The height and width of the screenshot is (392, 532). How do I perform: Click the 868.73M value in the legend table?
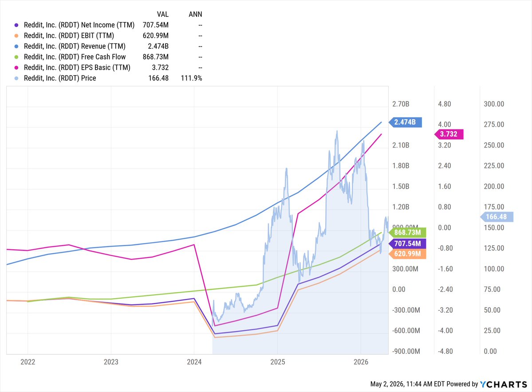pyautogui.click(x=156, y=57)
